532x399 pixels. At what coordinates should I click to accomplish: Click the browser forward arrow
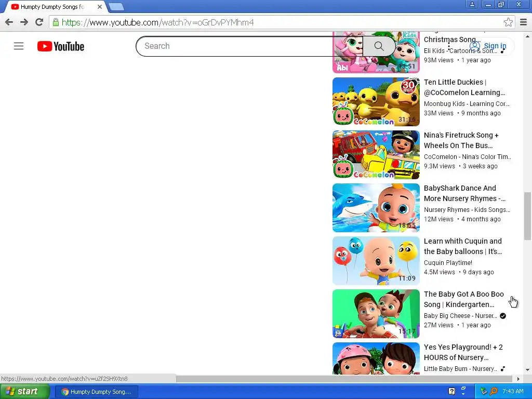[x=24, y=22]
